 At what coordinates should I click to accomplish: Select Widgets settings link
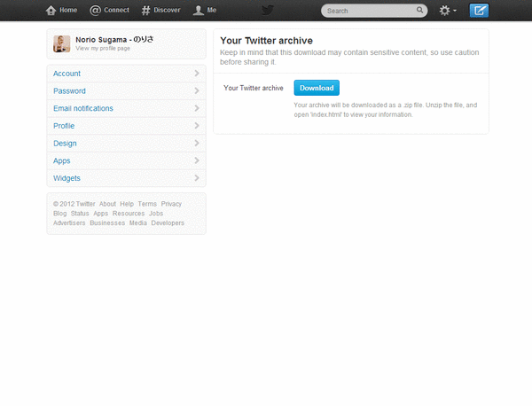pos(66,178)
